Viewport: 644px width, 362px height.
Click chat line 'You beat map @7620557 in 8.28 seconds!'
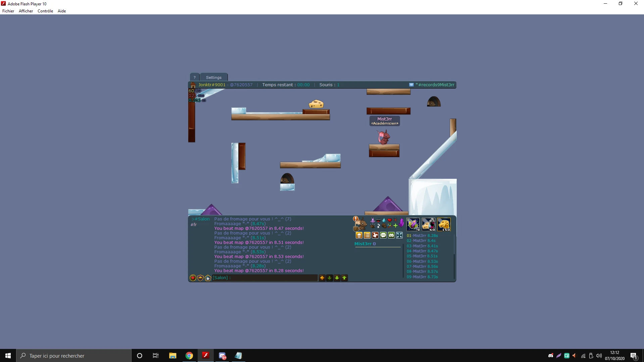click(259, 271)
